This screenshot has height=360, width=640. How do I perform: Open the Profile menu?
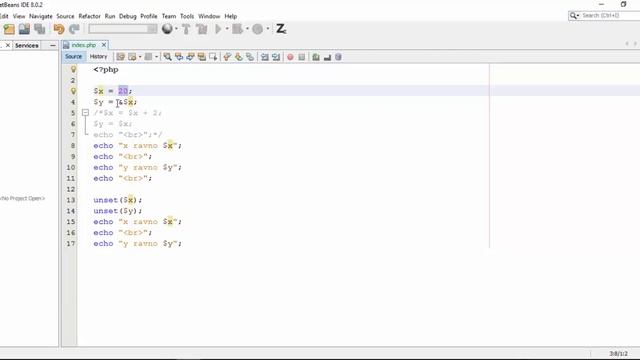pyautogui.click(x=149, y=16)
